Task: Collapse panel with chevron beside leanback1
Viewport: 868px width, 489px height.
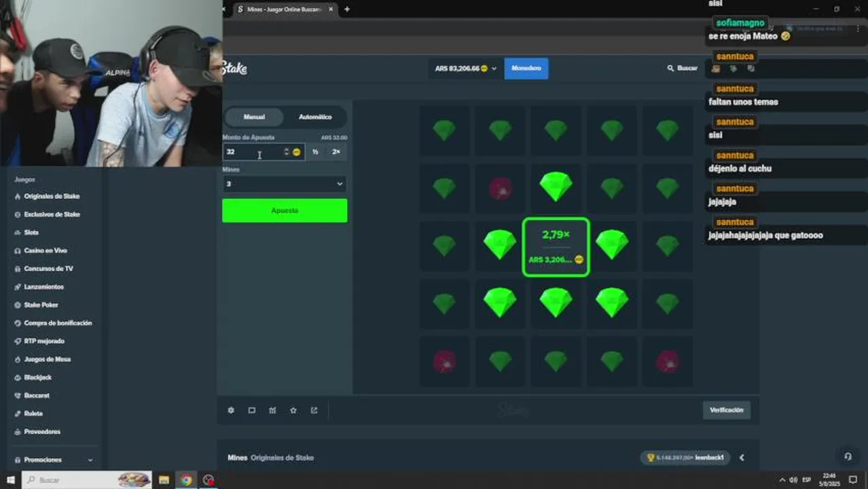Action: point(742,458)
